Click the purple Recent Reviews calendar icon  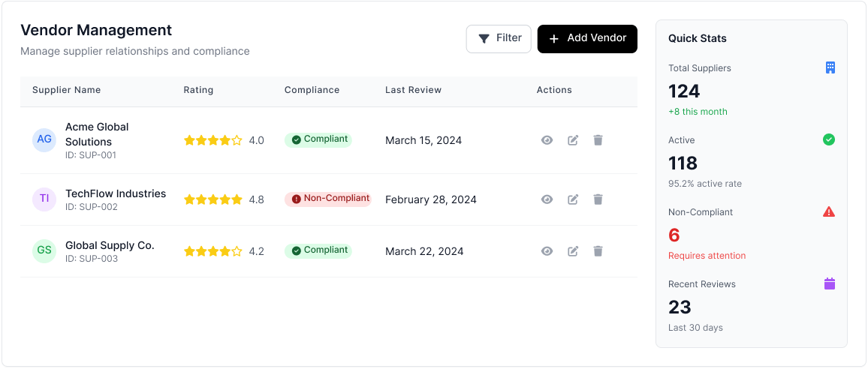pyautogui.click(x=829, y=284)
